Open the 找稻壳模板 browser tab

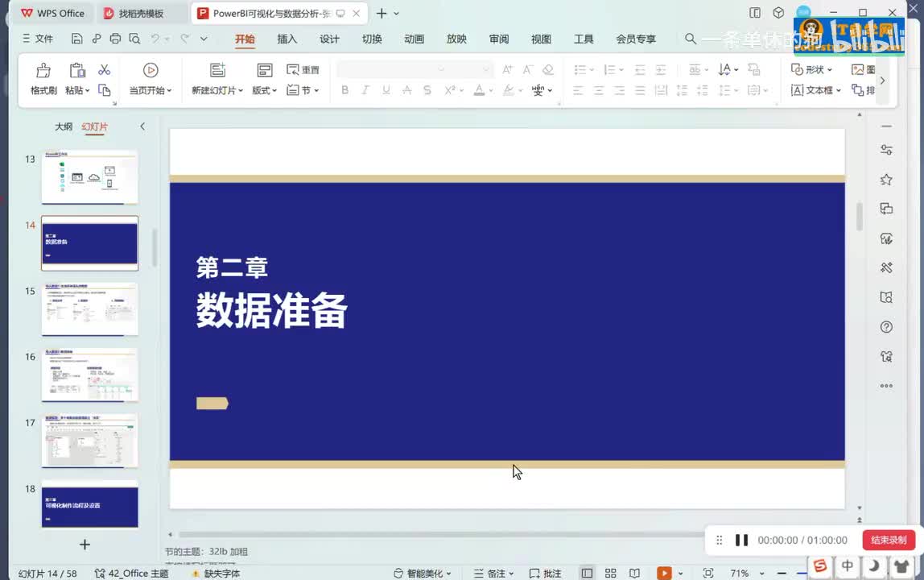tap(141, 13)
